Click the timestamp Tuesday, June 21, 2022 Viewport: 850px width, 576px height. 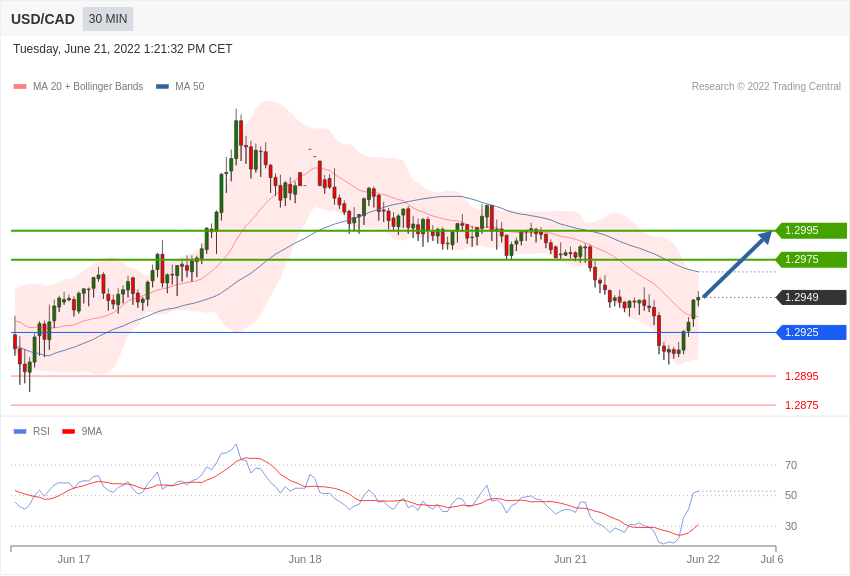pyautogui.click(x=123, y=49)
